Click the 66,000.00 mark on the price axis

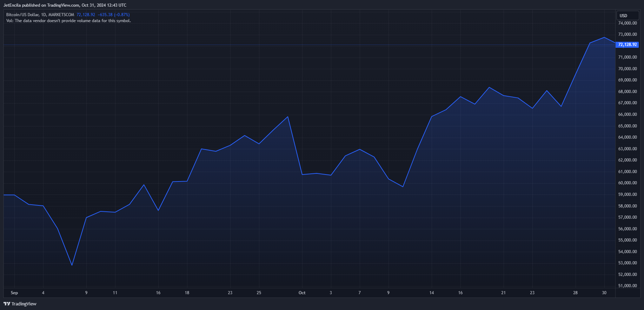pyautogui.click(x=627, y=114)
